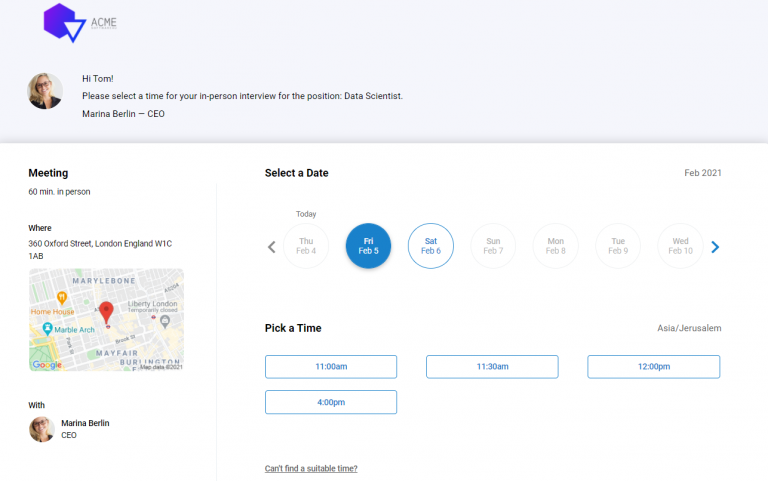Show next dates with right chevron

tap(715, 247)
